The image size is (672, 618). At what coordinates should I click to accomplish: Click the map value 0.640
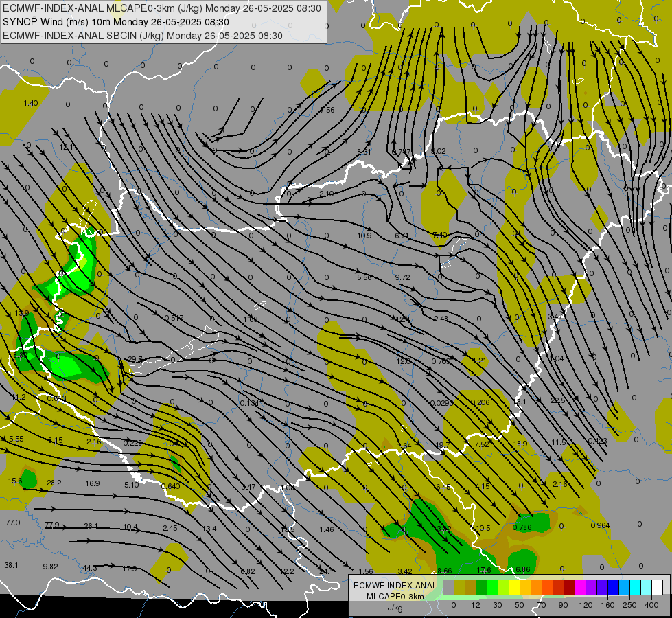pos(170,486)
